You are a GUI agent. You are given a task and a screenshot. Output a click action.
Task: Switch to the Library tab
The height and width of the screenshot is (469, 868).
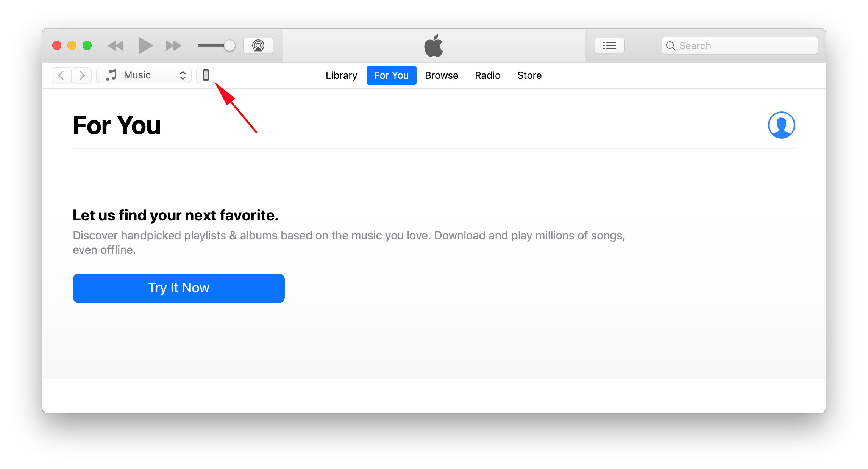click(342, 75)
